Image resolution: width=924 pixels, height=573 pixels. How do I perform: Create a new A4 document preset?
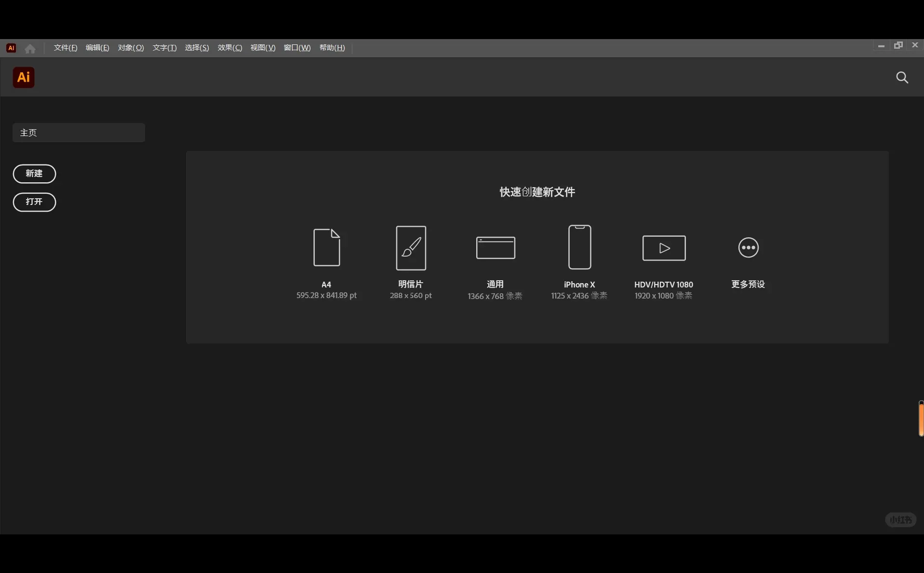click(x=327, y=247)
